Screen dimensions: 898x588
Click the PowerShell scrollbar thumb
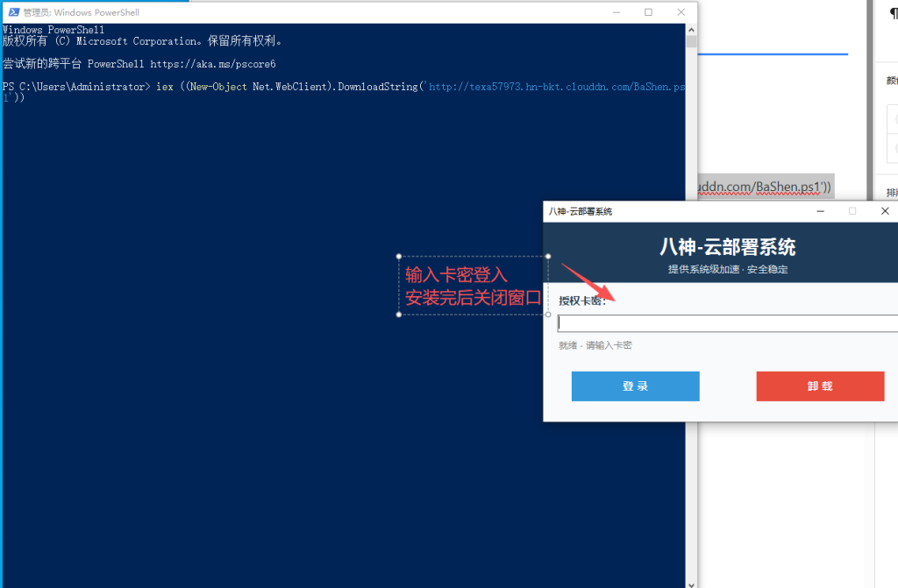[x=691, y=41]
